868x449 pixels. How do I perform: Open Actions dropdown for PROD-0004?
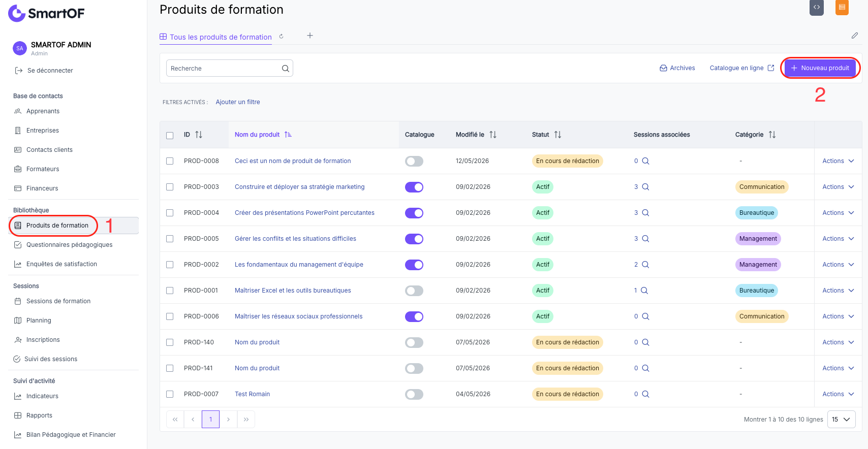(838, 213)
